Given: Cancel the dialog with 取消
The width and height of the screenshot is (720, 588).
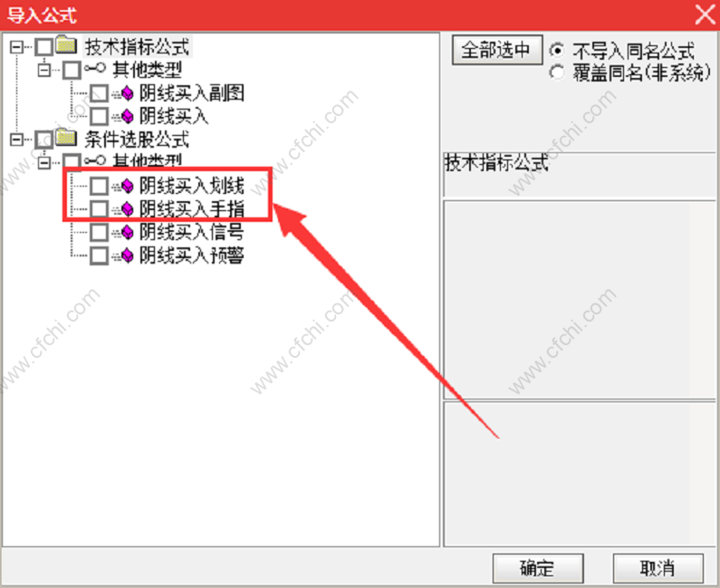Looking at the screenshot, I should [x=658, y=569].
